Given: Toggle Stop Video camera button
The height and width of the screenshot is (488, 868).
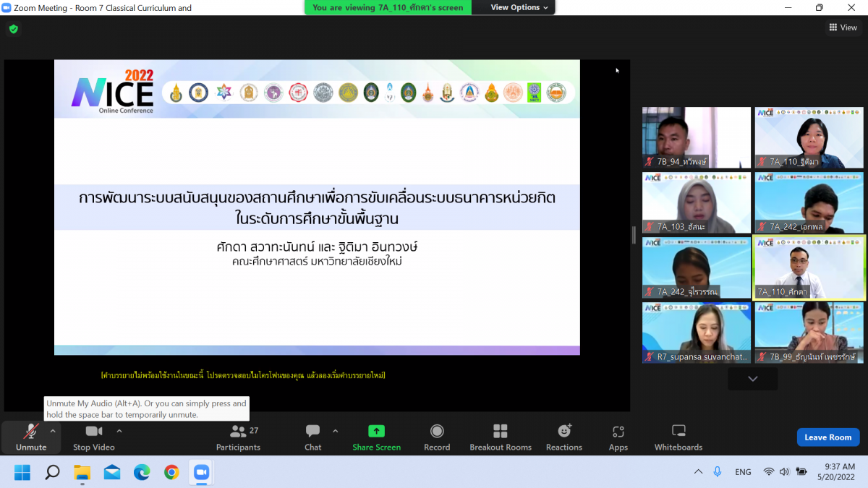Looking at the screenshot, I should tap(94, 437).
